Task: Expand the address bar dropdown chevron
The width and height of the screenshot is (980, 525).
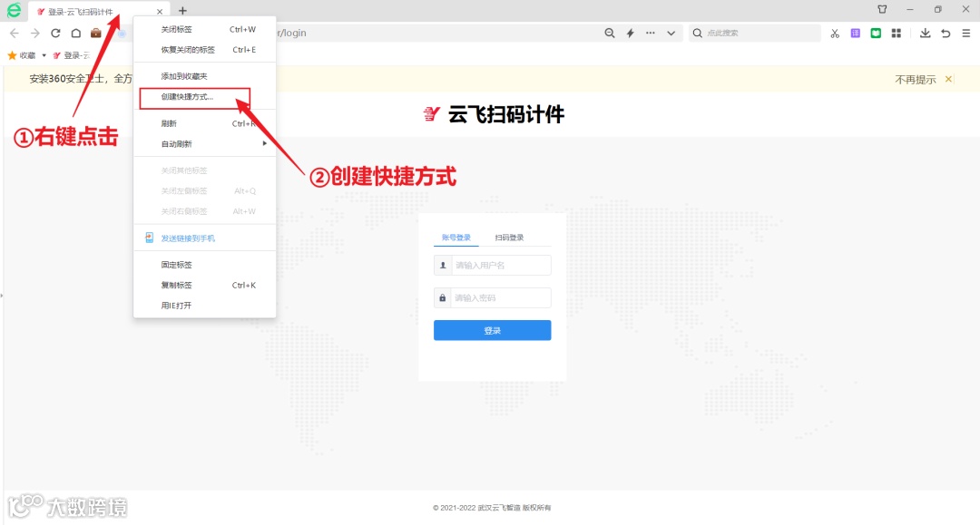Action: (x=671, y=33)
